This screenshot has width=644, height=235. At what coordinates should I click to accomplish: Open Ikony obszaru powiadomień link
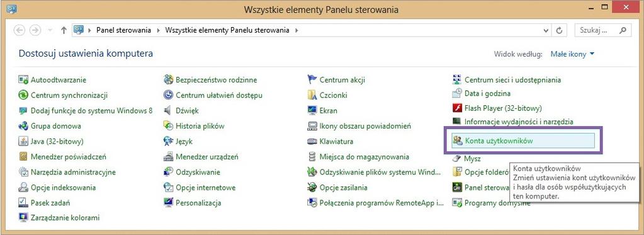pos(365,126)
